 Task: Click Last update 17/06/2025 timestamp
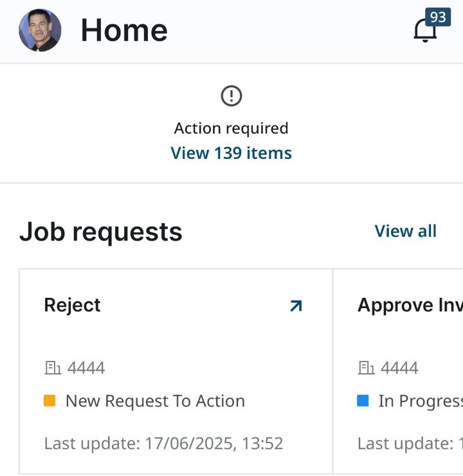(x=163, y=443)
